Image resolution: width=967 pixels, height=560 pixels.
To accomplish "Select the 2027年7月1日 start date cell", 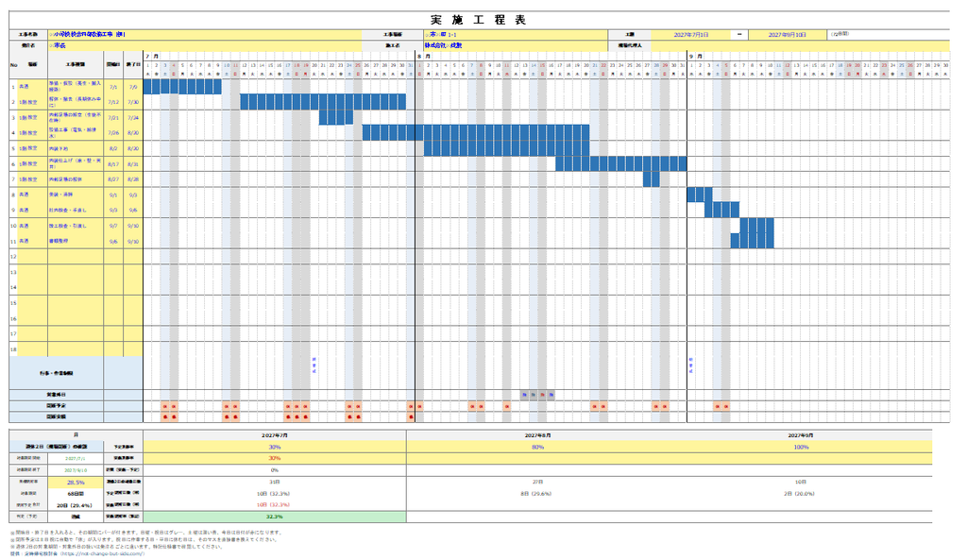I will click(x=690, y=35).
